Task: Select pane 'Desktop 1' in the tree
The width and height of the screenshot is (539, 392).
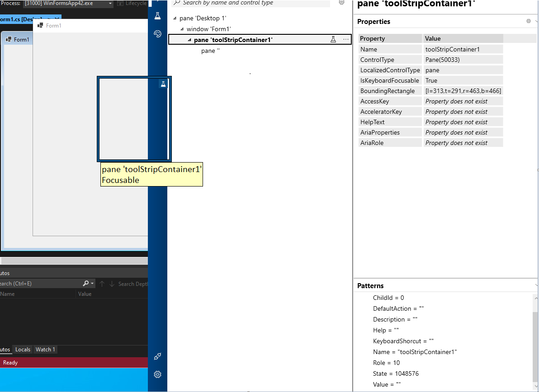Action: pos(203,18)
